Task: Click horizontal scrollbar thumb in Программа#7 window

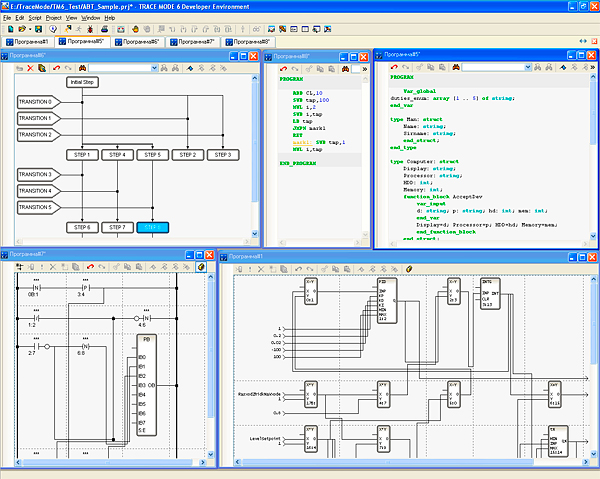Action: [108, 463]
